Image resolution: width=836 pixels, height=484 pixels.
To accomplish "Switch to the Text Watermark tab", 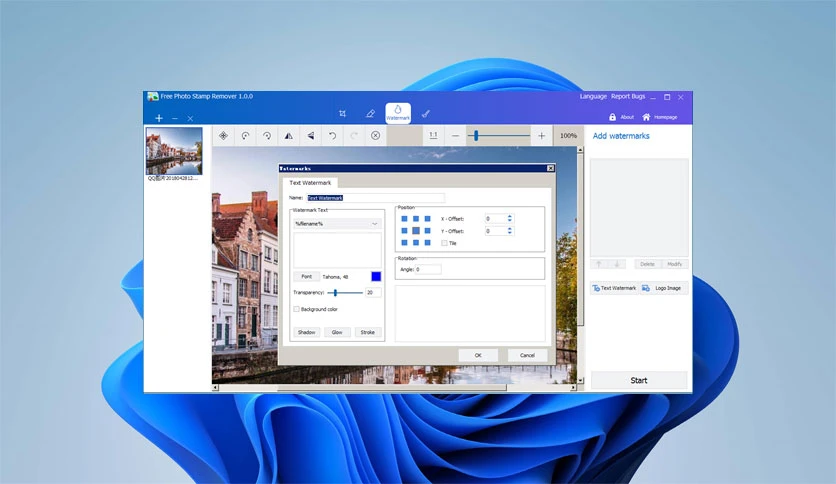I will pos(310,182).
